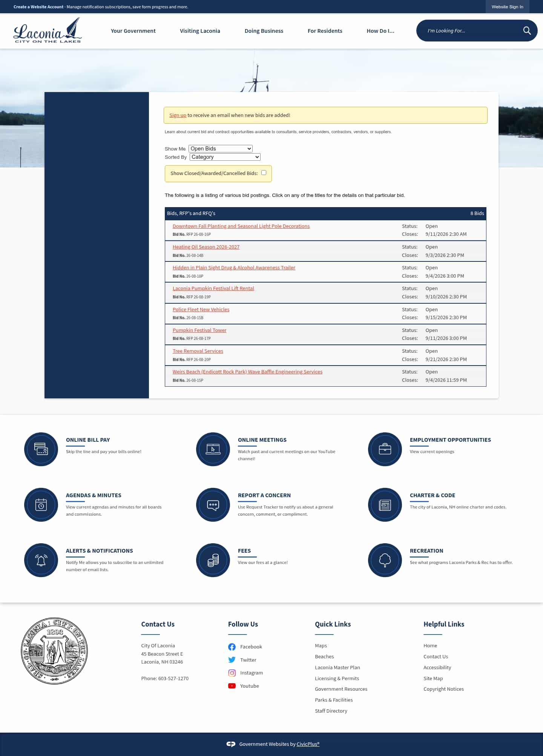This screenshot has width=543, height=756.
Task: Open the Employment Opportunities briefcase icon
Action: (385, 449)
